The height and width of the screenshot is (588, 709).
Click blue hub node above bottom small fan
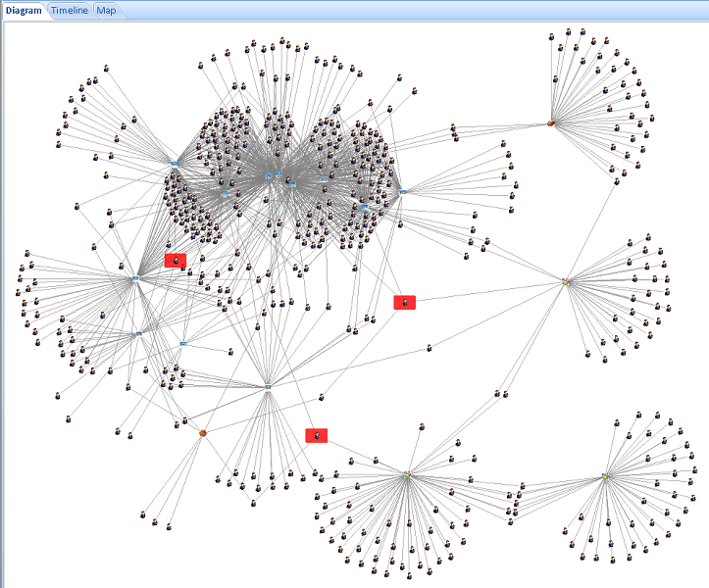coord(268,387)
